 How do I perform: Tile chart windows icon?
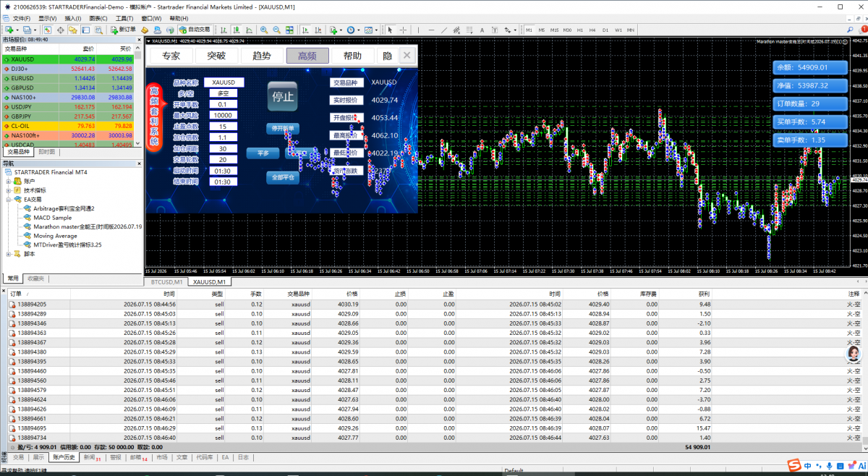tap(289, 30)
